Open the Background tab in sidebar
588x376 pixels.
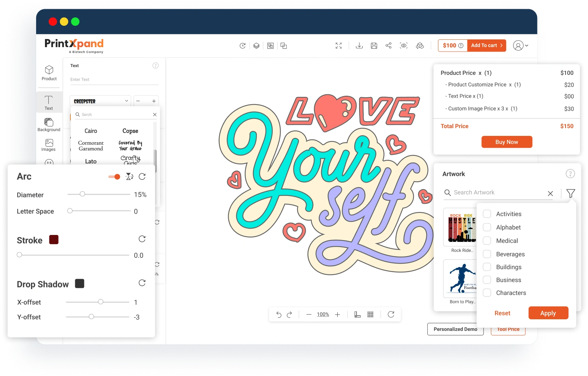49,125
